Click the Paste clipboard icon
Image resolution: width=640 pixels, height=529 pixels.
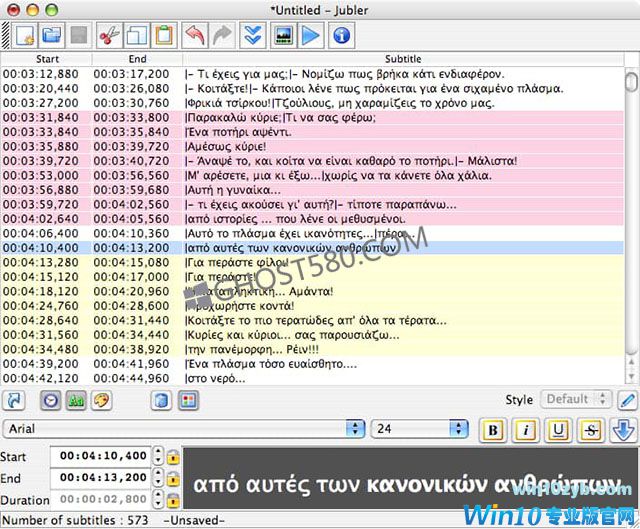click(x=164, y=37)
